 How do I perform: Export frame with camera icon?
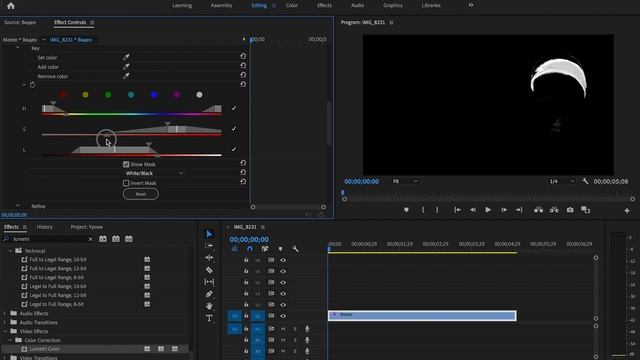click(570, 210)
